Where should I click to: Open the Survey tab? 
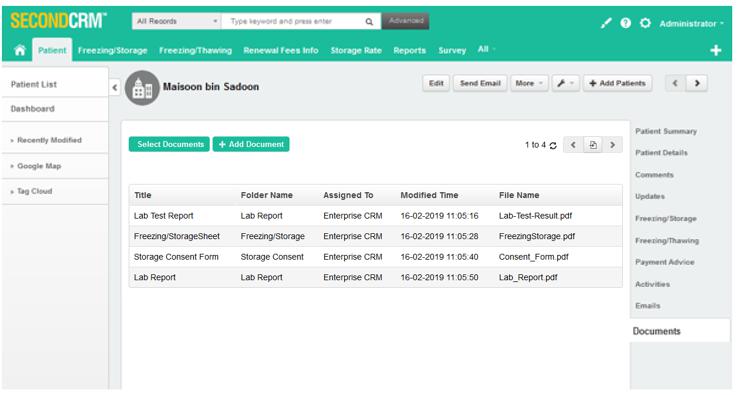point(452,50)
